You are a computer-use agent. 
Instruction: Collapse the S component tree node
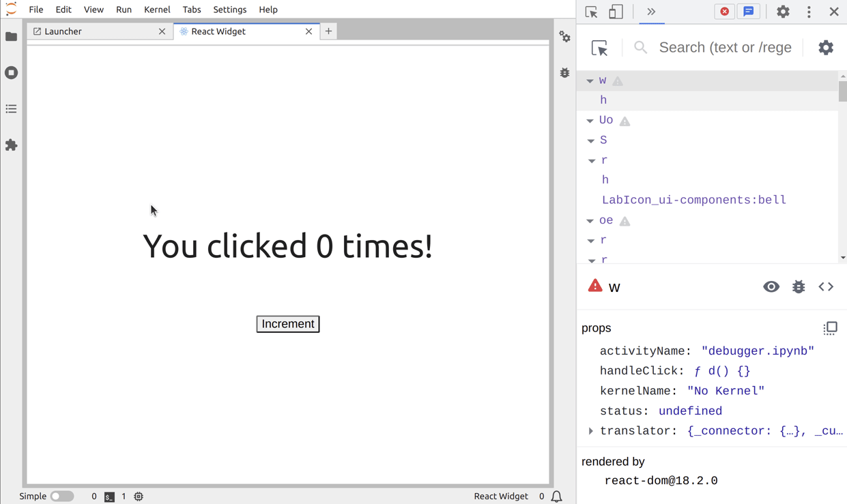tap(591, 140)
